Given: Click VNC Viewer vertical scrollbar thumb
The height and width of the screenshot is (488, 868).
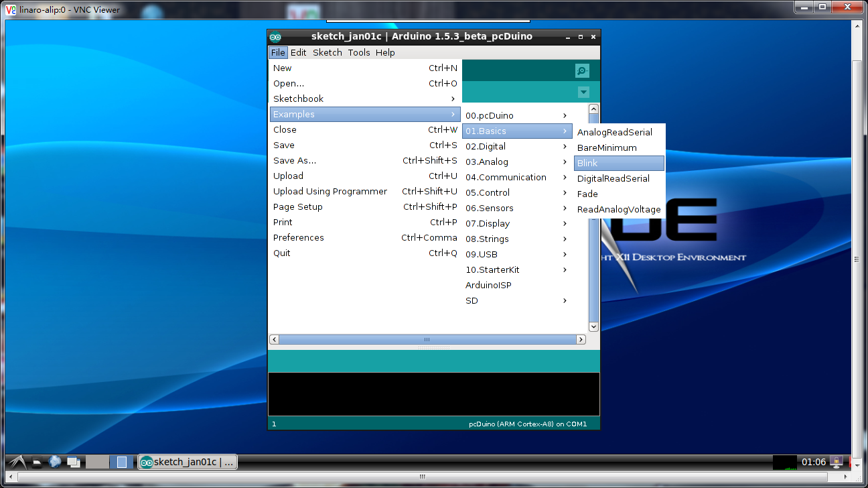Looking at the screenshot, I should (857, 258).
